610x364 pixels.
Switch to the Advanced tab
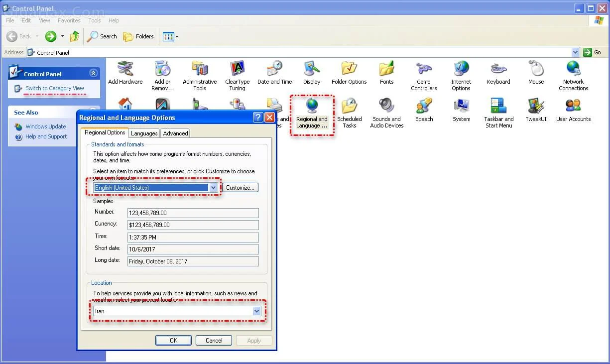175,133
